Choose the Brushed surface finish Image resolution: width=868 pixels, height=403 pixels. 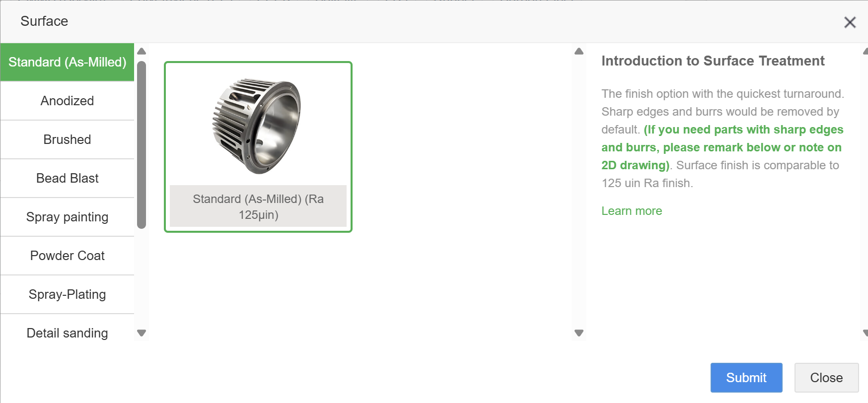pyautogui.click(x=67, y=139)
